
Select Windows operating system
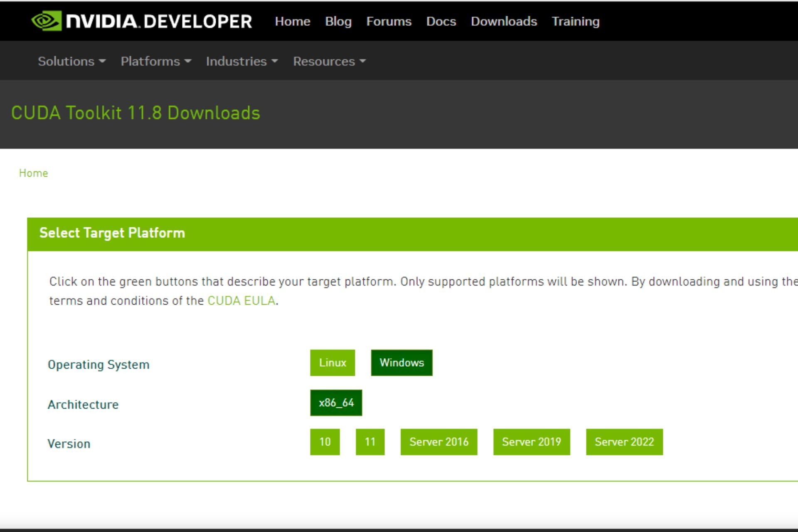click(401, 362)
